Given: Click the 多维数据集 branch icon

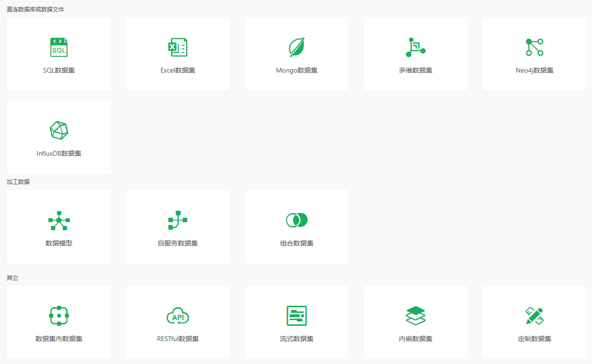Looking at the screenshot, I should click(415, 47).
